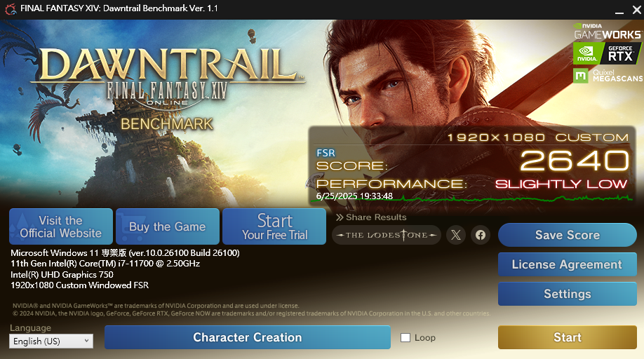644x359 pixels.
Task: Open the License Agreement
Action: coord(568,264)
